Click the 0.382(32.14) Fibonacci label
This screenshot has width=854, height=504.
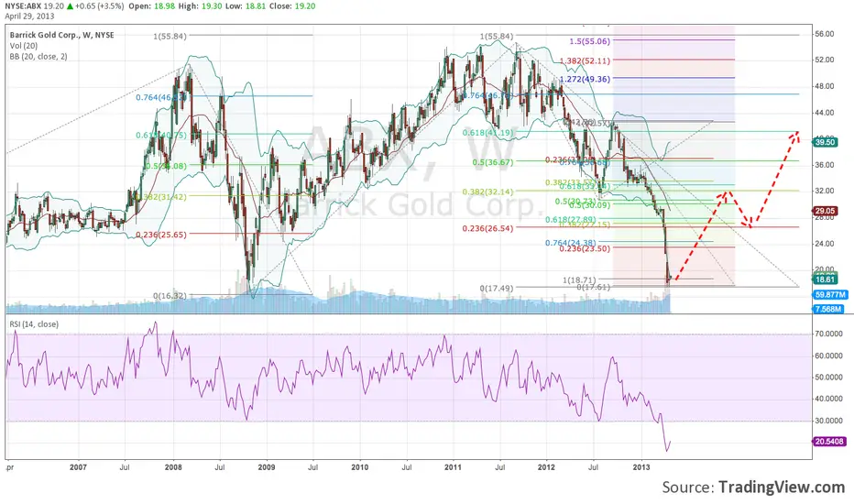click(x=488, y=192)
